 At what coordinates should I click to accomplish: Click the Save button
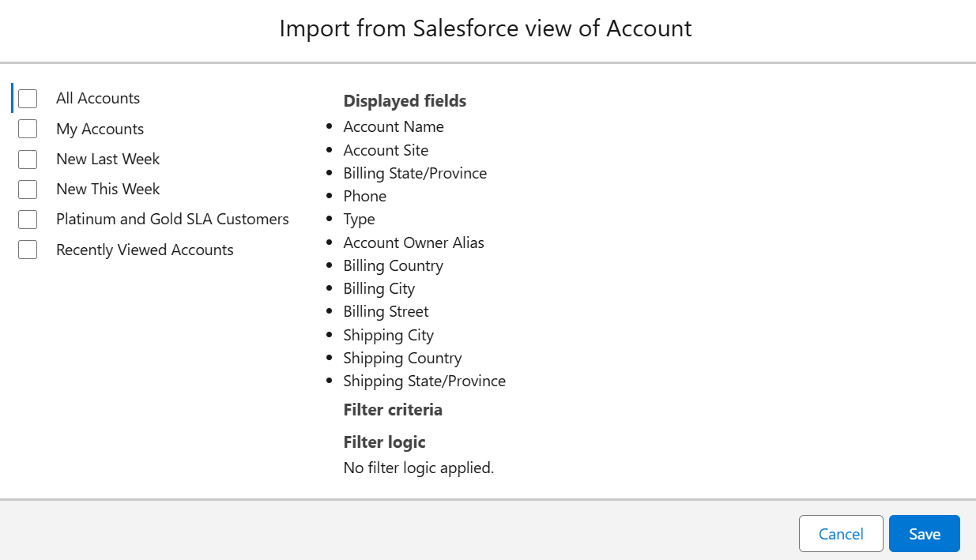coord(924,533)
